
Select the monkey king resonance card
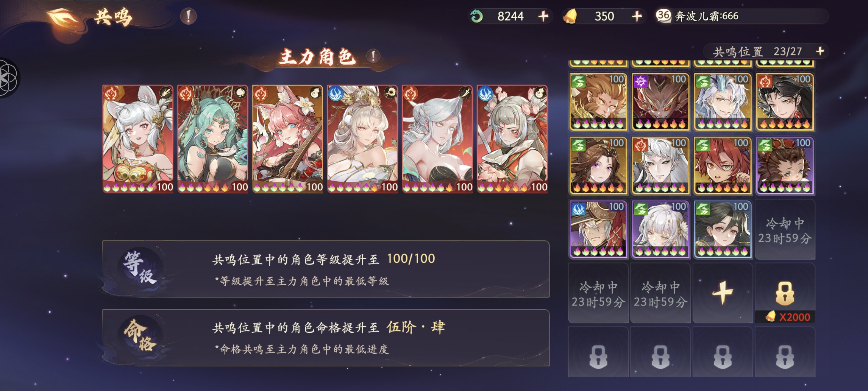pyautogui.click(x=599, y=102)
